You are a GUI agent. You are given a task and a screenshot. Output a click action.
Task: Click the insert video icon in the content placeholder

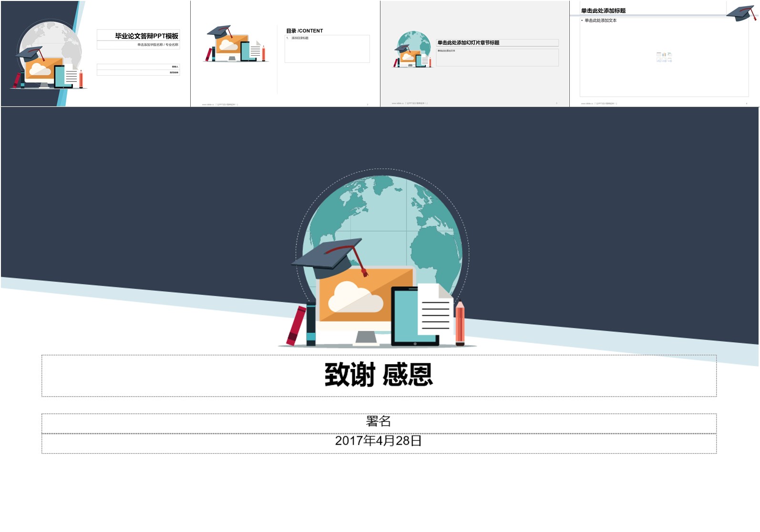pyautogui.click(x=670, y=60)
